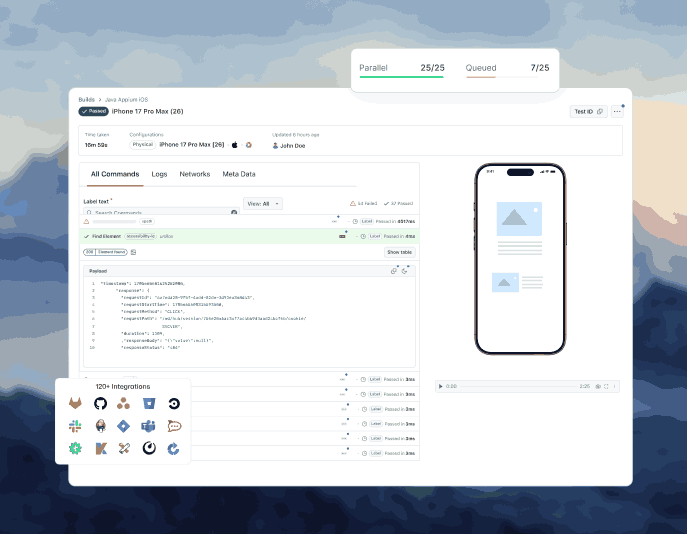Click the Payload section header
The width and height of the screenshot is (687, 534).
tap(249, 271)
